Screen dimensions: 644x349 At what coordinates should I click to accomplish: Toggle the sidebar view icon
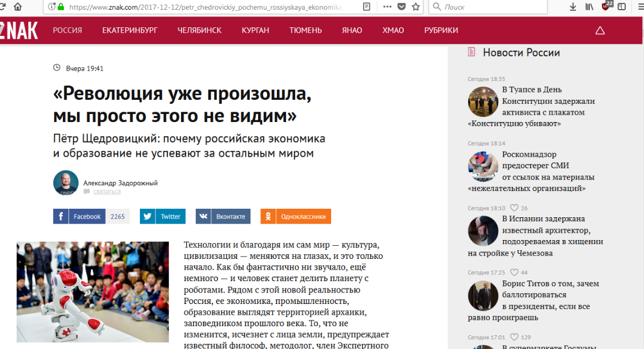tap(622, 7)
